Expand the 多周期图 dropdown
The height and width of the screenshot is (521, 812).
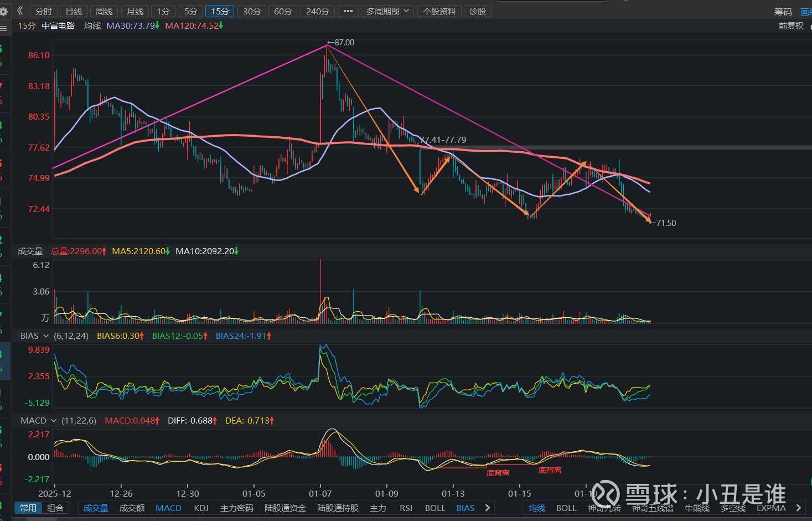(x=387, y=11)
